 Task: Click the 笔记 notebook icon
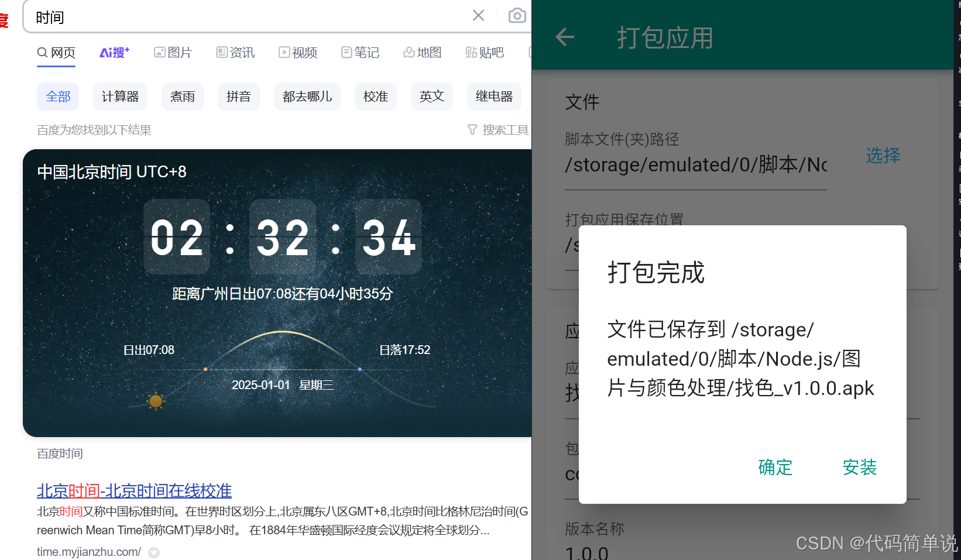click(x=345, y=52)
